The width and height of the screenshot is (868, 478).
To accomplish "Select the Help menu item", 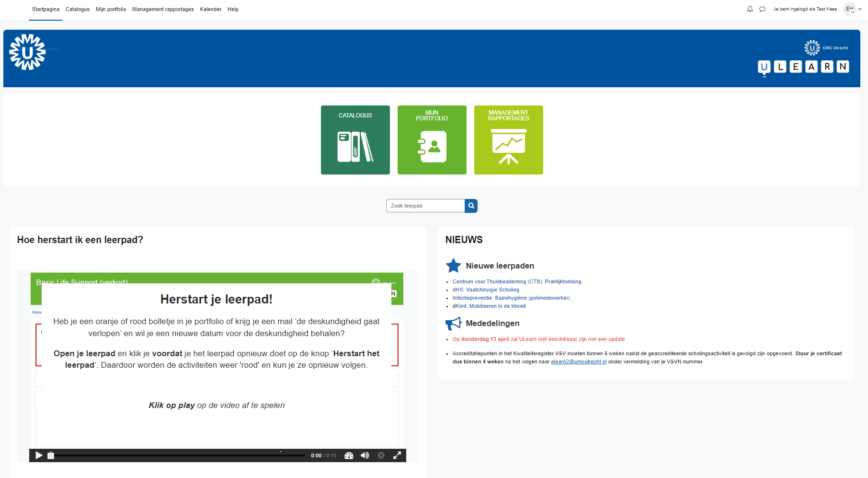I will (x=233, y=9).
